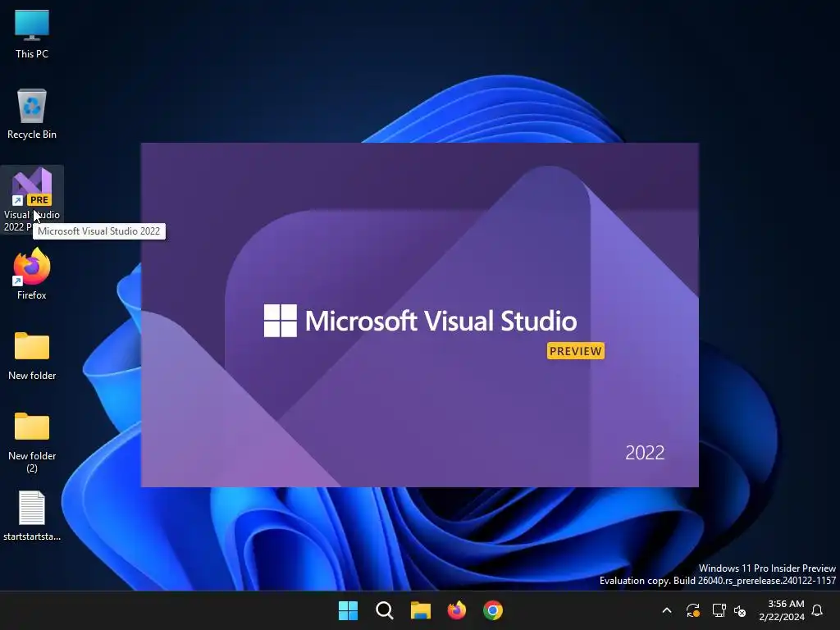The image size is (840, 630).
Task: Select the Firefox desktop shortcut
Action: 32,274
